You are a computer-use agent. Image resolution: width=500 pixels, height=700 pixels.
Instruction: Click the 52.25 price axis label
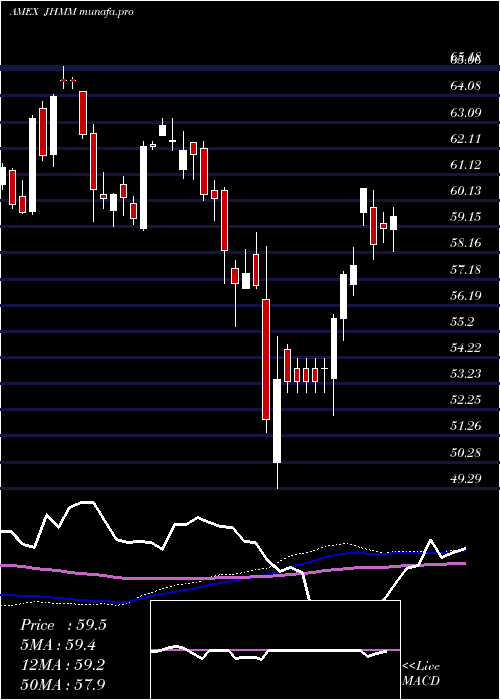466,400
